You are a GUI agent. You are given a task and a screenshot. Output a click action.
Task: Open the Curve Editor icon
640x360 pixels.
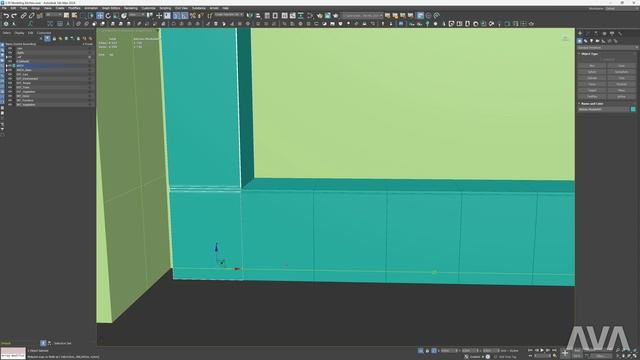click(x=293, y=16)
